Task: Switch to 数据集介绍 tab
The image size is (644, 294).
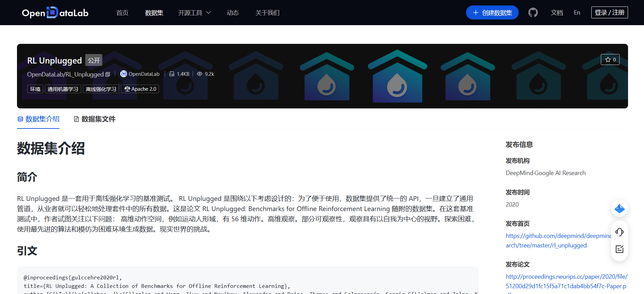Action: (x=38, y=119)
